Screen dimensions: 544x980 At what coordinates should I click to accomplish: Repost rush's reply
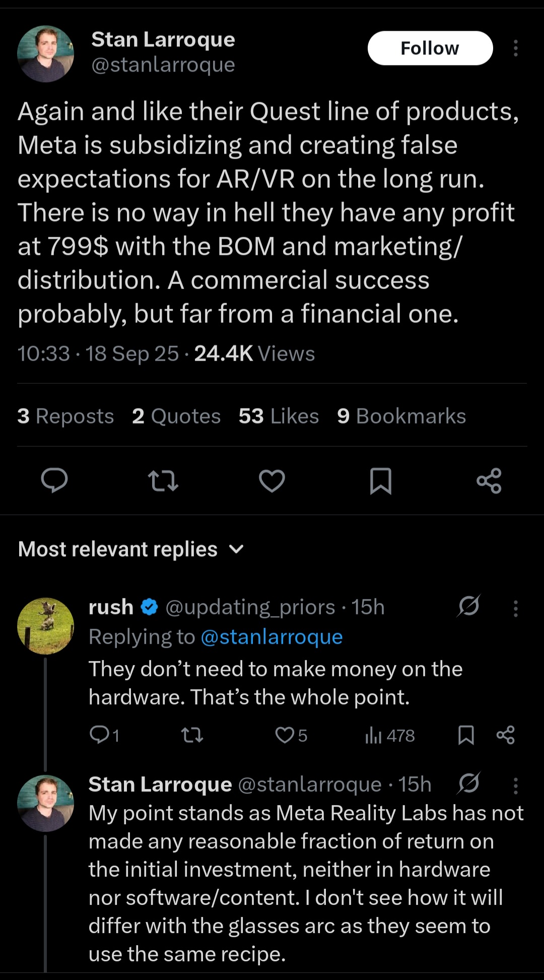pyautogui.click(x=192, y=735)
